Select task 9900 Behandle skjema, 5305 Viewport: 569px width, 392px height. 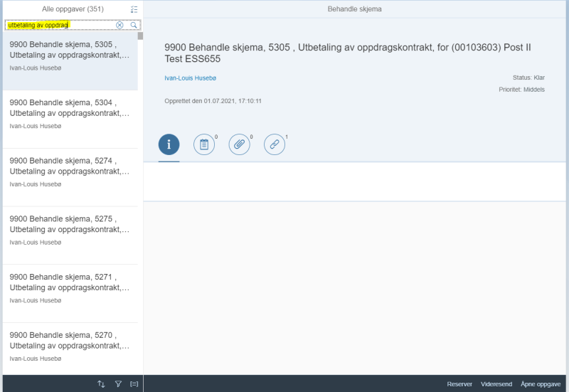click(x=70, y=61)
